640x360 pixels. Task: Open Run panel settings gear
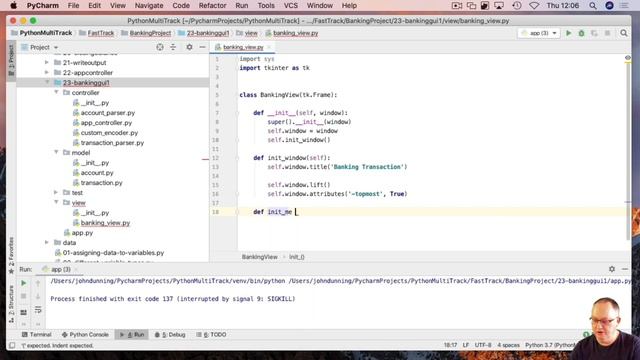click(x=612, y=269)
